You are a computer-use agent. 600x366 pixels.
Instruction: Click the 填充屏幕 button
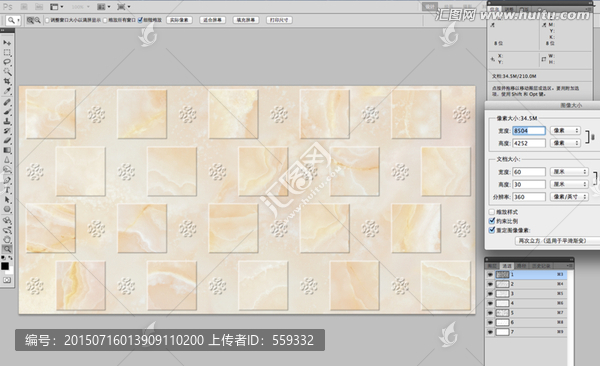pos(246,20)
